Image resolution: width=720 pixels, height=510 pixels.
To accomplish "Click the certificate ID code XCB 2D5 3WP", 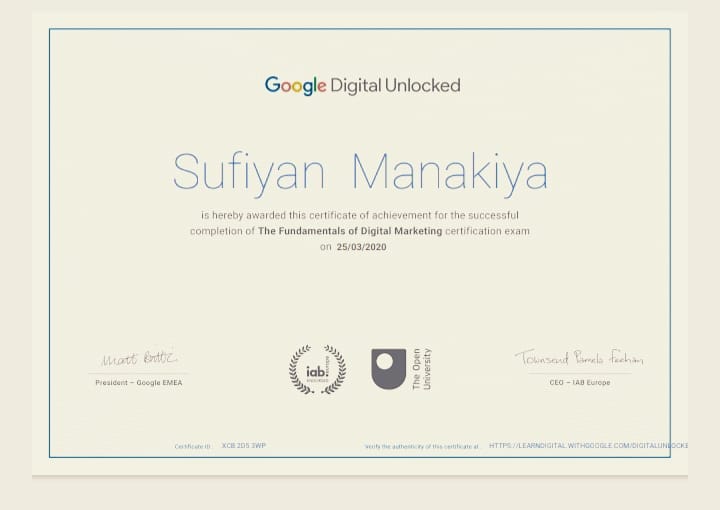I will pos(244,446).
